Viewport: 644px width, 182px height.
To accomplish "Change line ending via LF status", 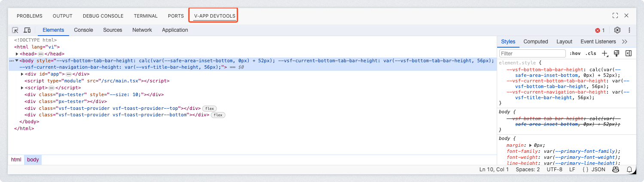I will pos(572,170).
